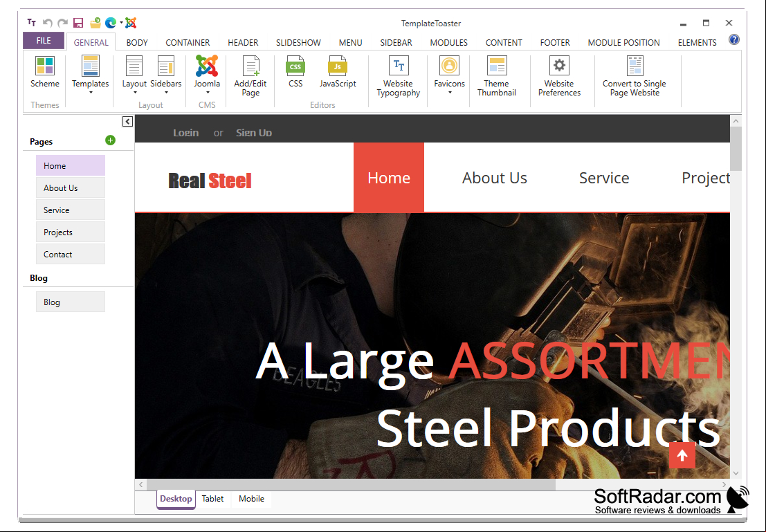Open the FOOTER ribbon tab
Viewport: 766px width, 532px height.
tap(555, 42)
